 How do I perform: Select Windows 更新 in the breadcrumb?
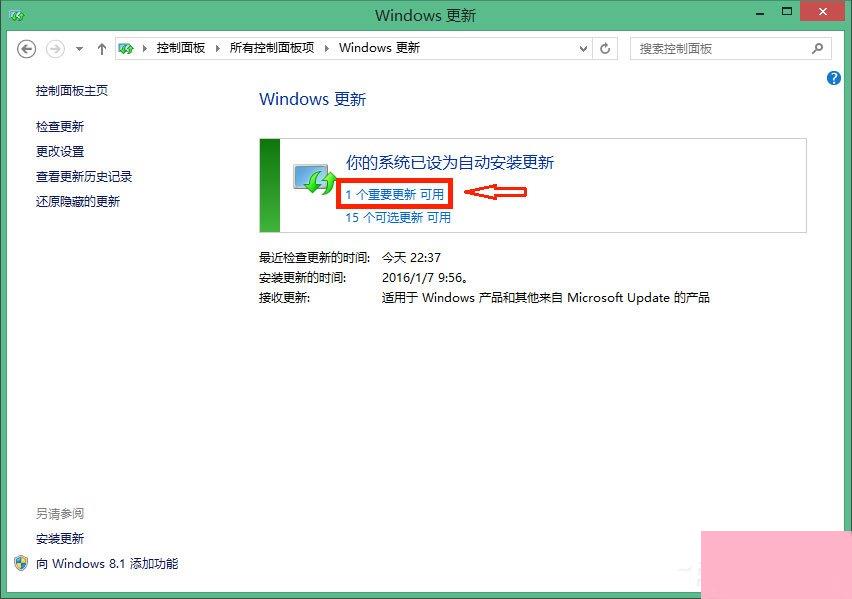379,48
